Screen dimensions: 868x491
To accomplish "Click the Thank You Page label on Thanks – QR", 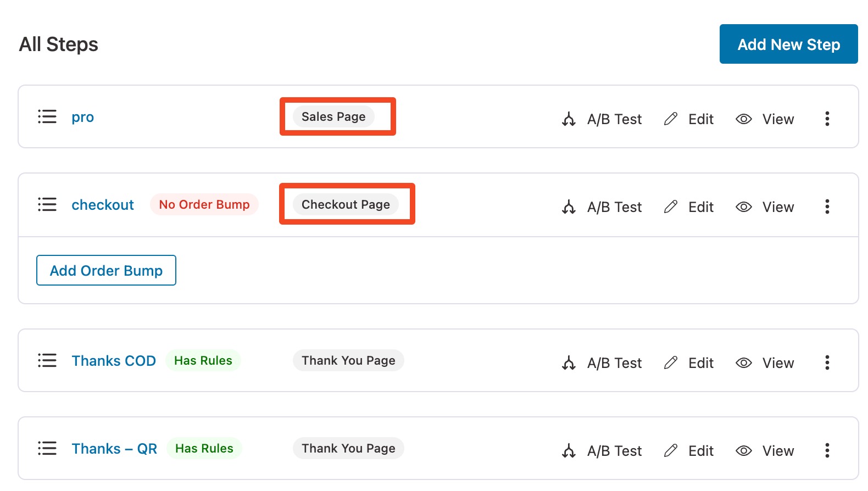I will click(x=348, y=448).
